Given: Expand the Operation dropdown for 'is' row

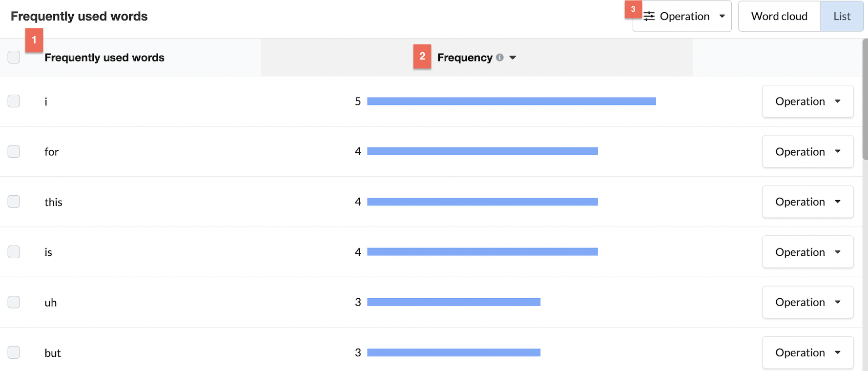Looking at the screenshot, I should pyautogui.click(x=807, y=252).
